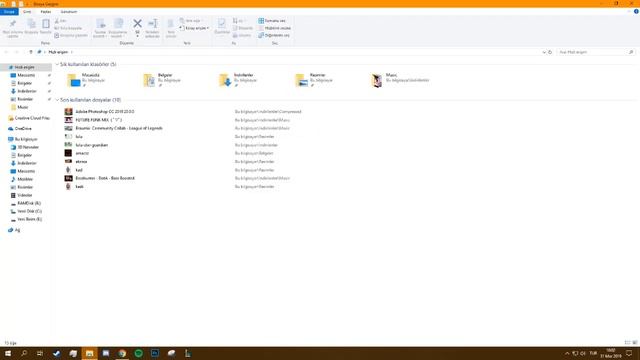The height and width of the screenshot is (360, 640).
Task: Switch to the details view toggle in the status bar
Action: 627,342
